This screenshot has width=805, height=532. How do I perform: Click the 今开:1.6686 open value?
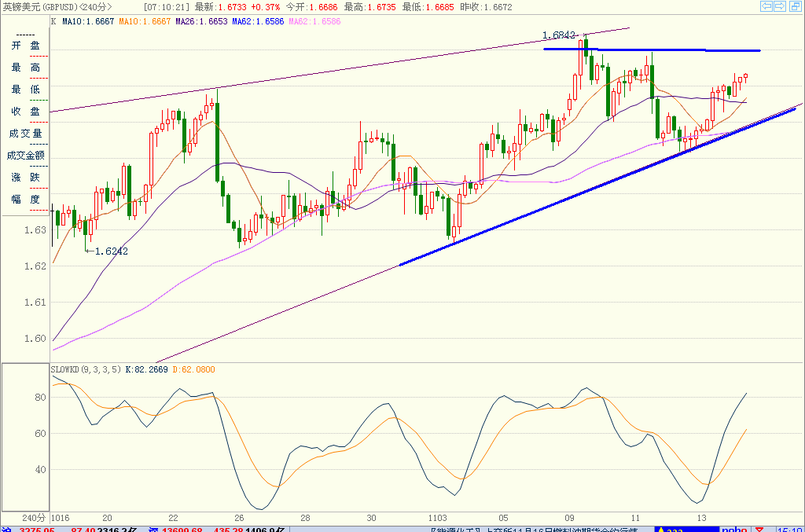(x=311, y=7)
